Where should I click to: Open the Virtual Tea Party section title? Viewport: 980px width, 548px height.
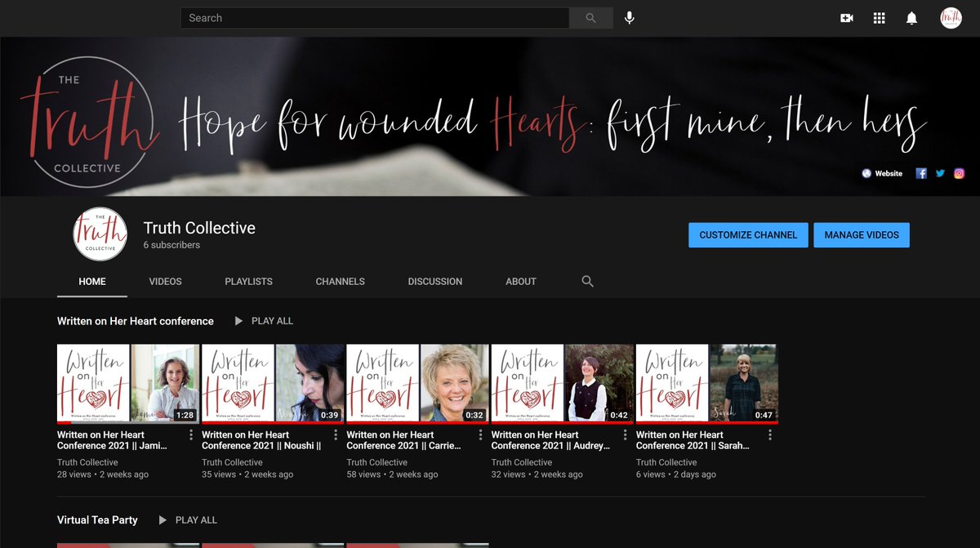[97, 519]
